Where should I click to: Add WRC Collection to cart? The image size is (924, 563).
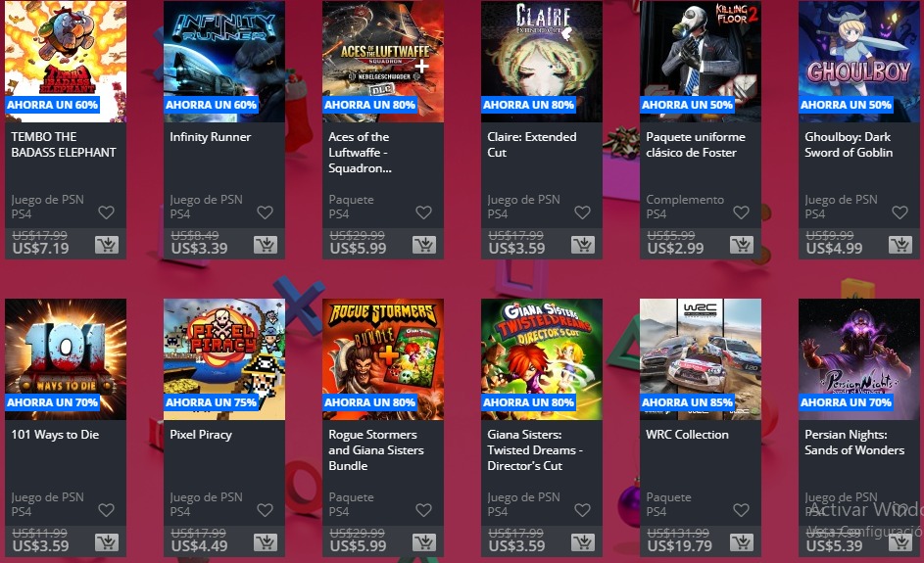click(x=742, y=542)
